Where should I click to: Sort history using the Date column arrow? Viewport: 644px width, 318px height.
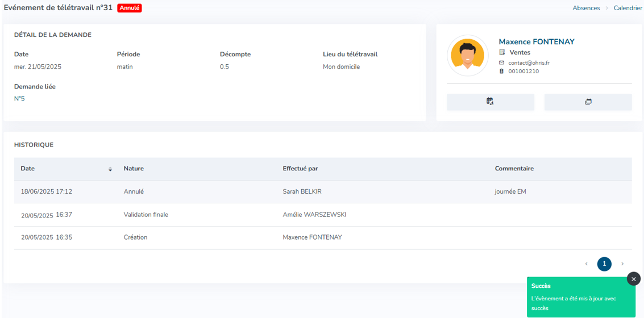pos(110,169)
